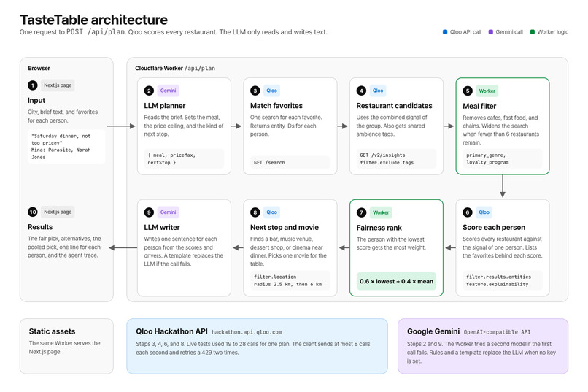Click the blue Qloo API call legend swatch
The image size is (588, 392).
(445, 32)
